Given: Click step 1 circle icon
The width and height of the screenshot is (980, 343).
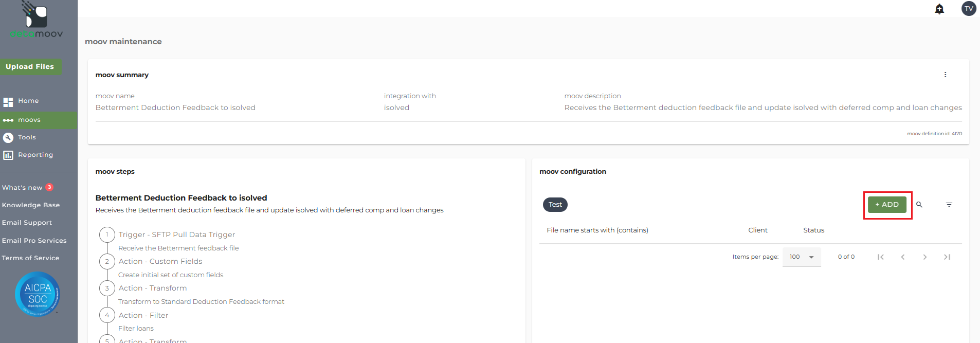Looking at the screenshot, I should (107, 234).
